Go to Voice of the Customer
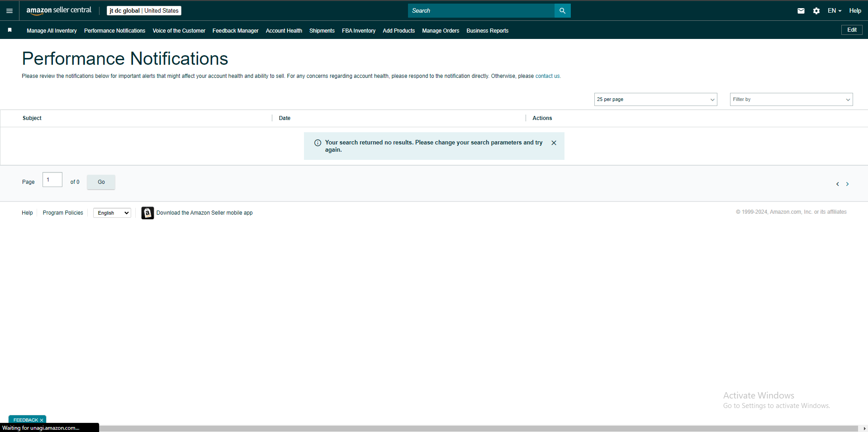This screenshot has height=432, width=868. click(179, 31)
